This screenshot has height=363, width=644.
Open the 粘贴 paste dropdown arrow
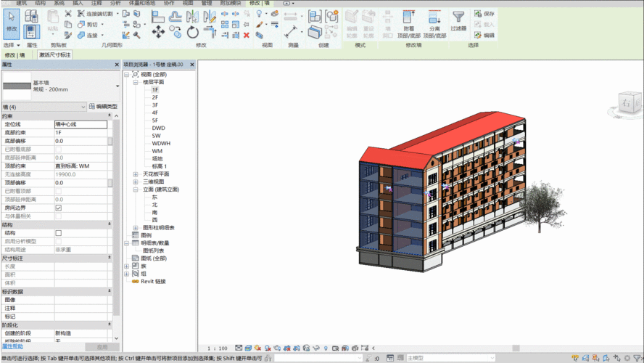click(x=52, y=34)
